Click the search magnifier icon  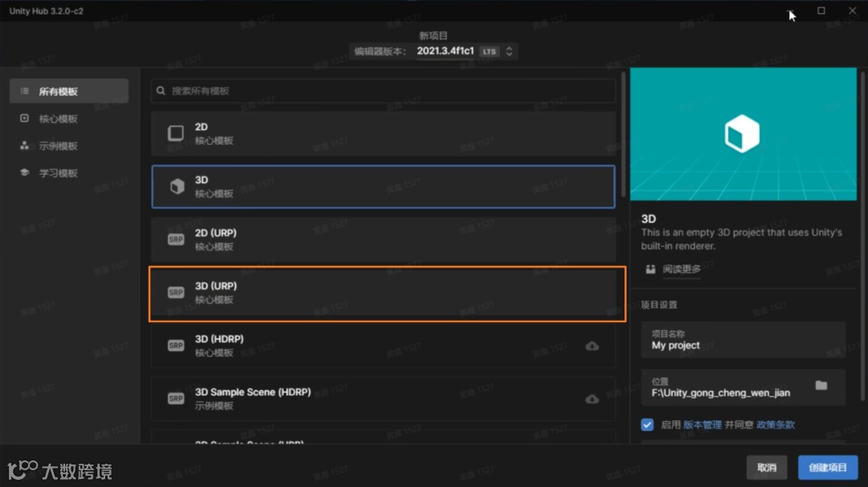(x=161, y=91)
